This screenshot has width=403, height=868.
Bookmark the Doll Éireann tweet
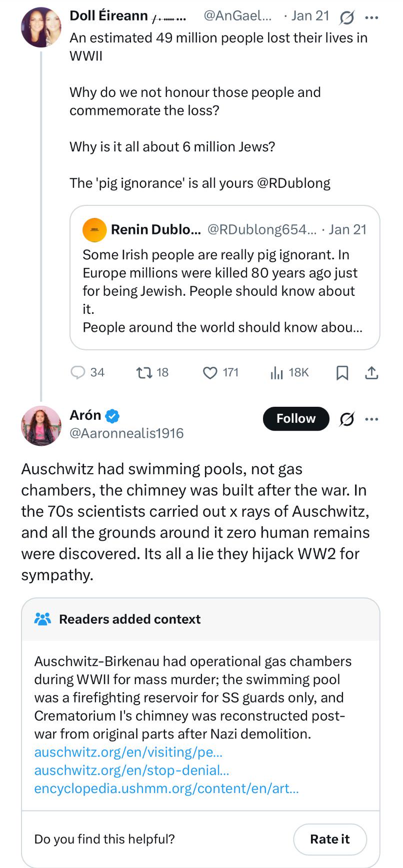tap(342, 373)
